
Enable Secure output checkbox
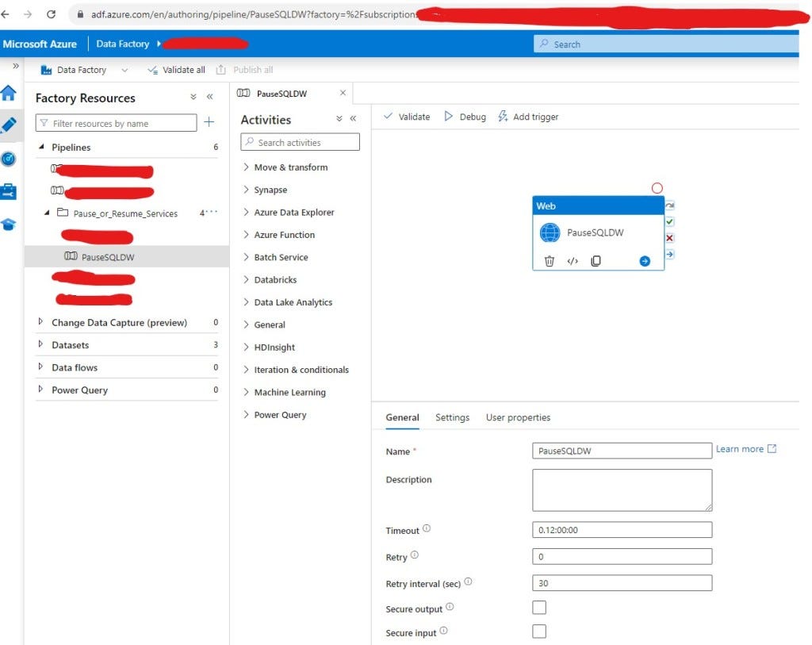539,607
